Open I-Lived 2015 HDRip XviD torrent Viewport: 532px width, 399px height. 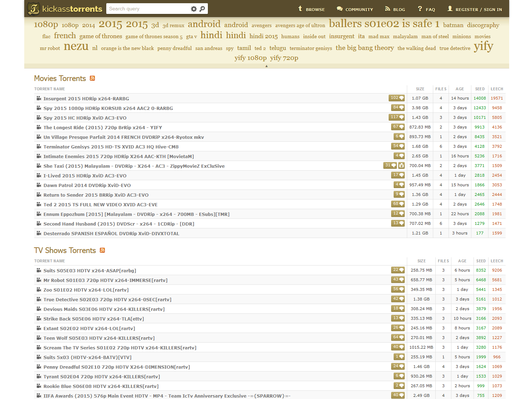(x=85, y=176)
